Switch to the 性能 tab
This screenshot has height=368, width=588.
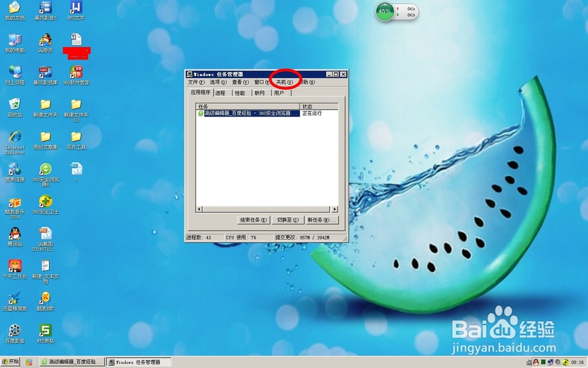pos(240,93)
